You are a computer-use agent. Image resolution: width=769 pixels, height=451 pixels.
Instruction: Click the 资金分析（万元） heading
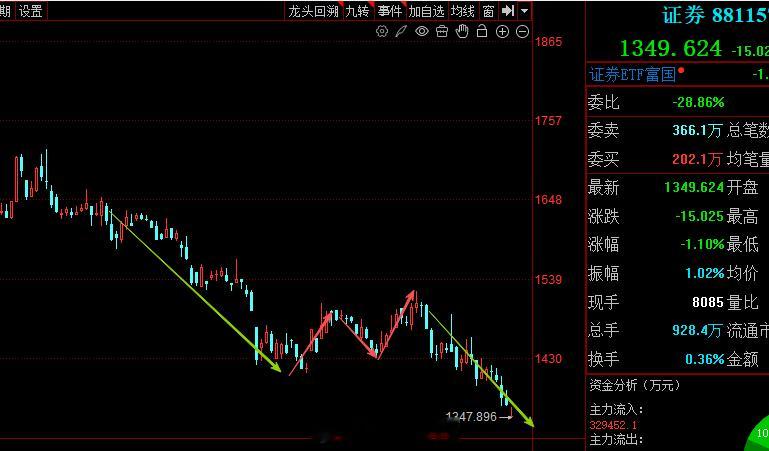point(635,386)
